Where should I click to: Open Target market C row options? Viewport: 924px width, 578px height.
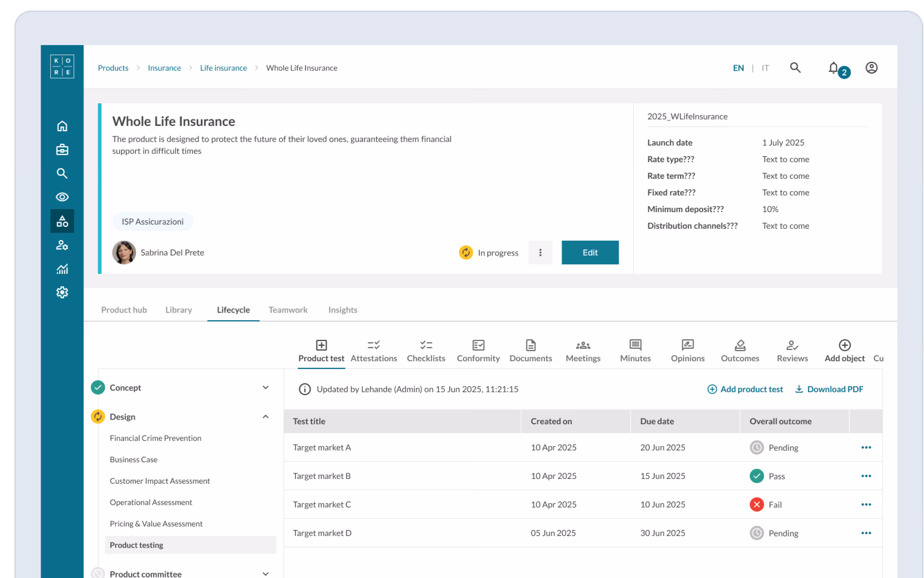click(866, 505)
